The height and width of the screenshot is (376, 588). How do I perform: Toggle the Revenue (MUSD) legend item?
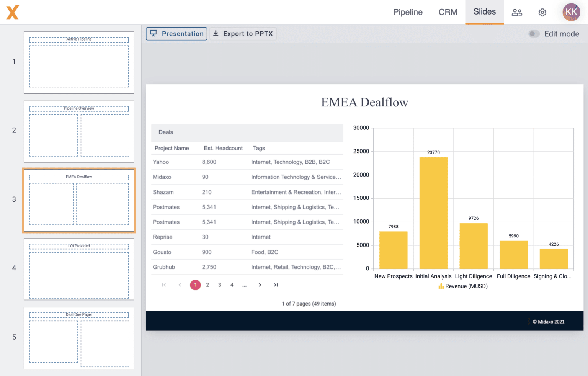[x=463, y=286]
